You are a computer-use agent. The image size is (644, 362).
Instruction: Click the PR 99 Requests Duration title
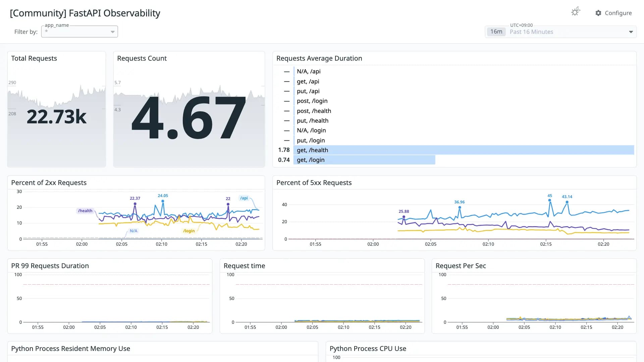click(x=50, y=266)
